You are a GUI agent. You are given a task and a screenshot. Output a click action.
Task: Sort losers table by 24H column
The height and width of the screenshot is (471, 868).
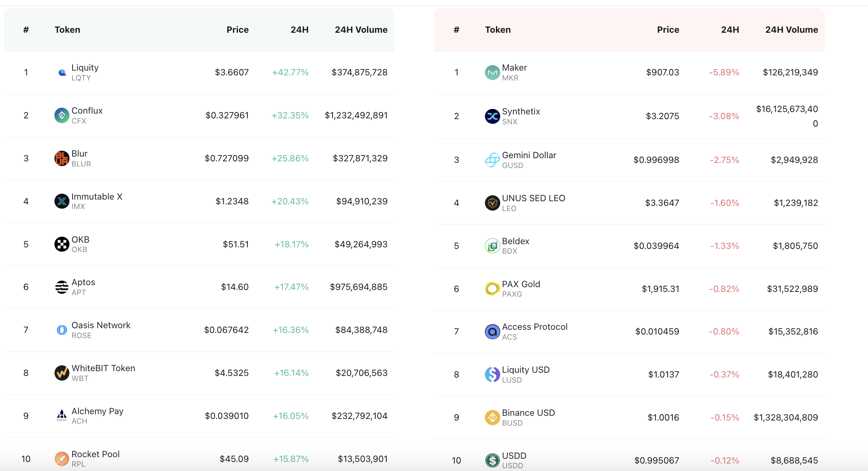tap(730, 30)
